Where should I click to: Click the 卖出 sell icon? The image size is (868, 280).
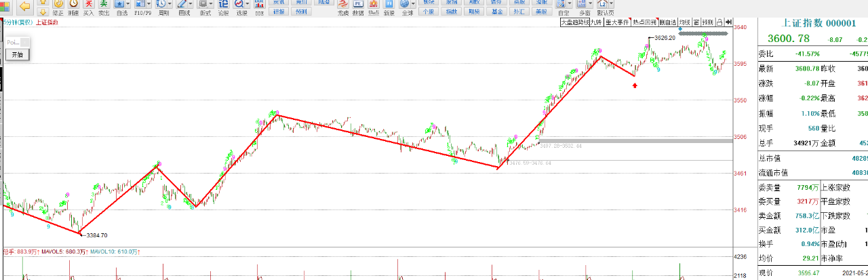104,4
